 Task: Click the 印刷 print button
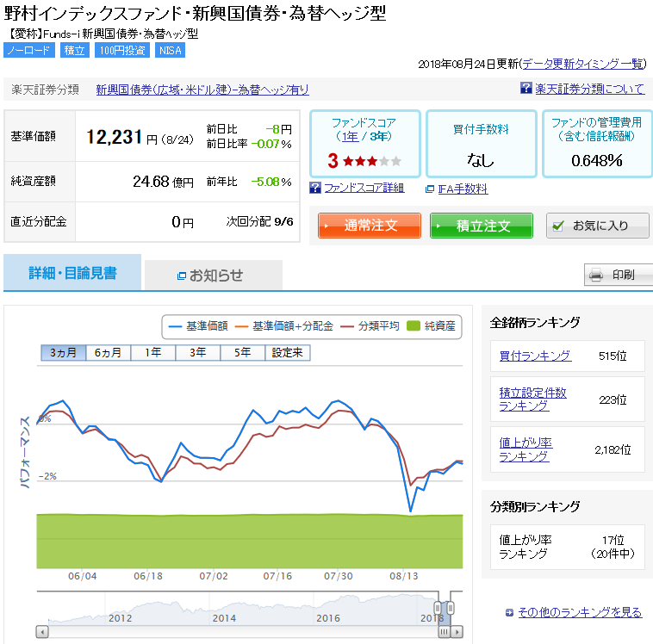pyautogui.click(x=619, y=275)
